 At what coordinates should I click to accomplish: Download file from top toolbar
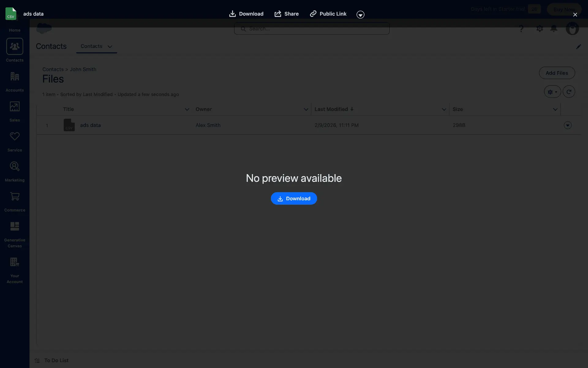tap(246, 14)
